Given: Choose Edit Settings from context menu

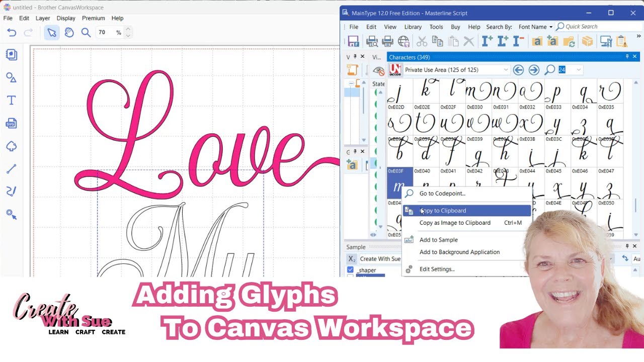Looking at the screenshot, I should point(437,269).
